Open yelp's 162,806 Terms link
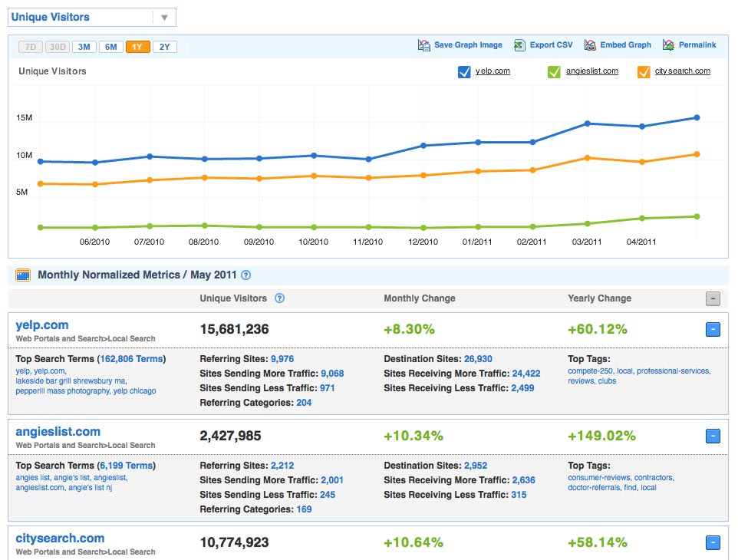Image resolution: width=738 pixels, height=560 pixels. tap(131, 359)
